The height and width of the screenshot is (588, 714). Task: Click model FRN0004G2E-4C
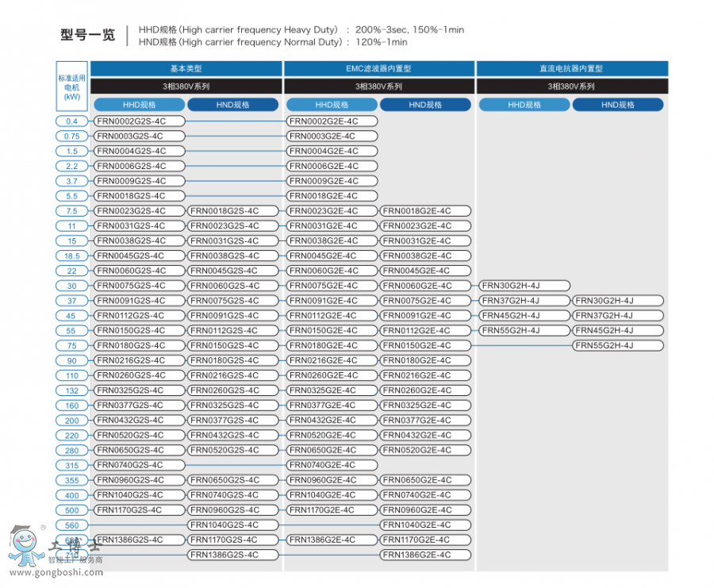point(332,152)
